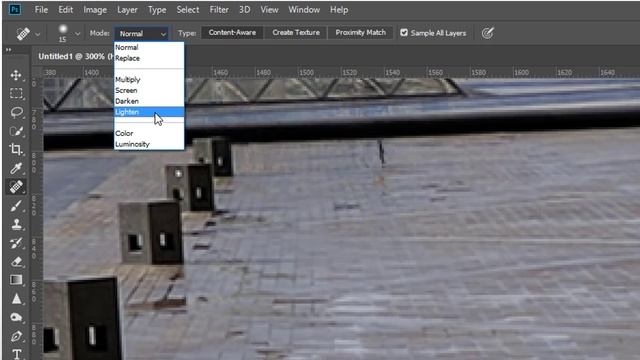The image size is (640, 360).
Task: Open the Filter menu
Action: [x=219, y=10]
